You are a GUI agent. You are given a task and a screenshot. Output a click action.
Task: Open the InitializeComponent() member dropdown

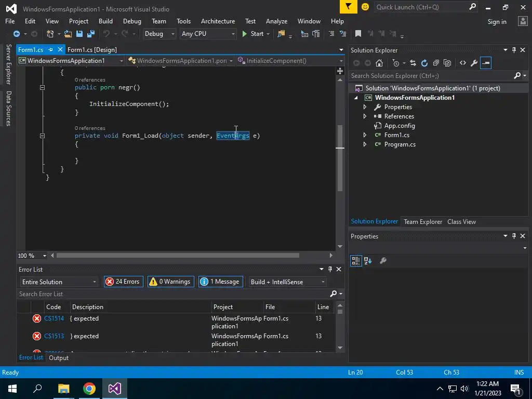pyautogui.click(x=290, y=61)
